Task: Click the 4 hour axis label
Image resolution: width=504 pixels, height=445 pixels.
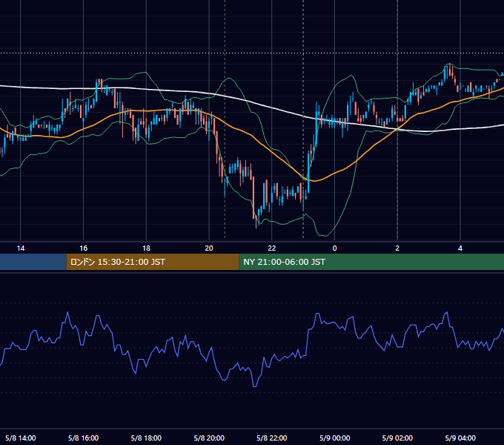Action: click(460, 248)
